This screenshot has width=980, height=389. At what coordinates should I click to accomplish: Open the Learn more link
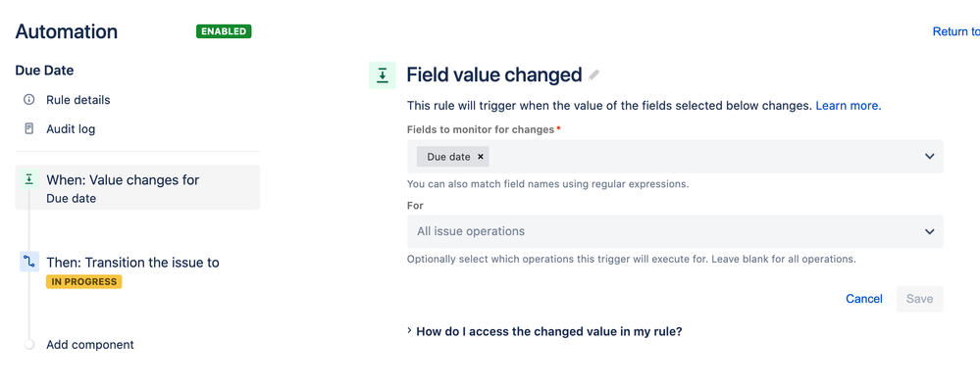[849, 106]
